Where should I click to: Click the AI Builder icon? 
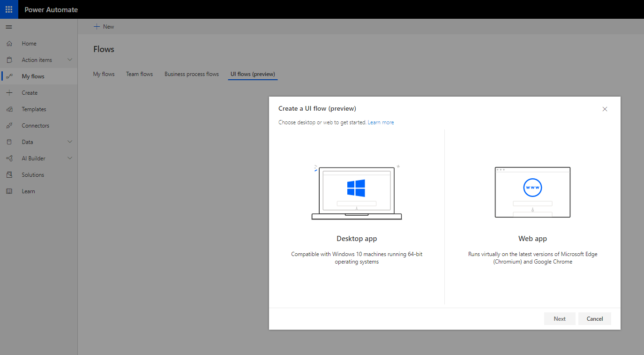pyautogui.click(x=9, y=159)
